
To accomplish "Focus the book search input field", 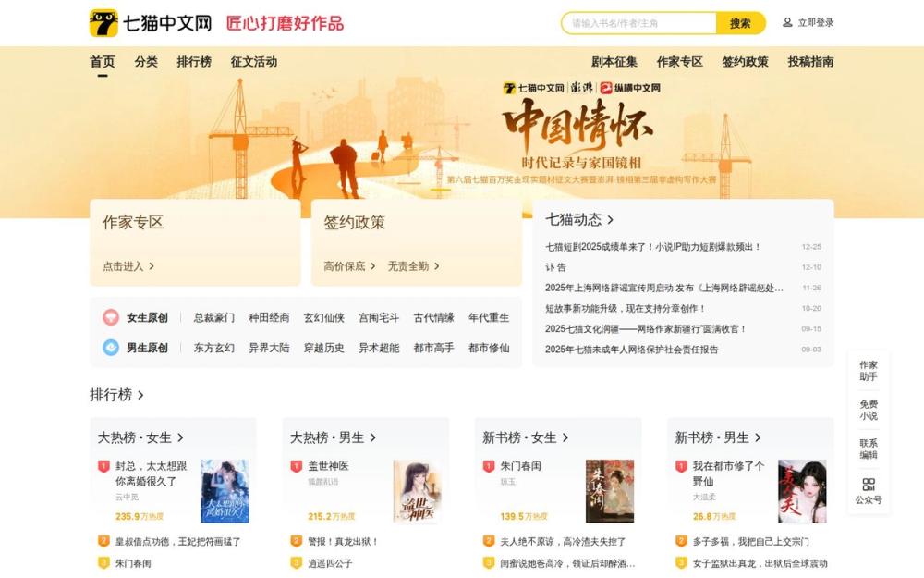I will 639,23.
